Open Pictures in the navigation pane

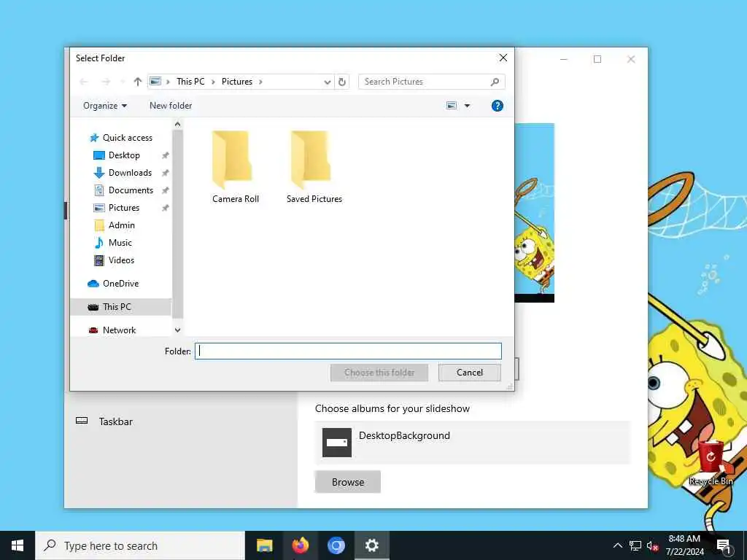coord(123,208)
